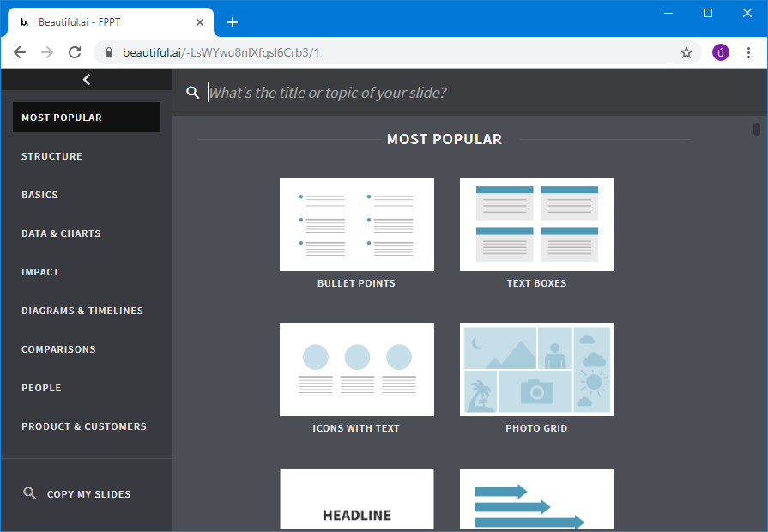This screenshot has height=532, width=768.
Task: Reload the page
Action: coord(75,52)
